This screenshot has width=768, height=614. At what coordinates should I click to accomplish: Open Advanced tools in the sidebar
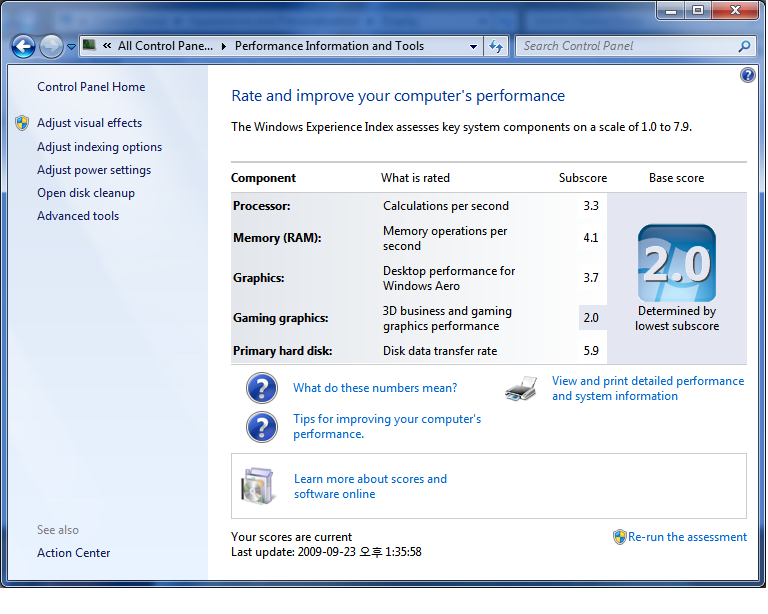tap(78, 216)
